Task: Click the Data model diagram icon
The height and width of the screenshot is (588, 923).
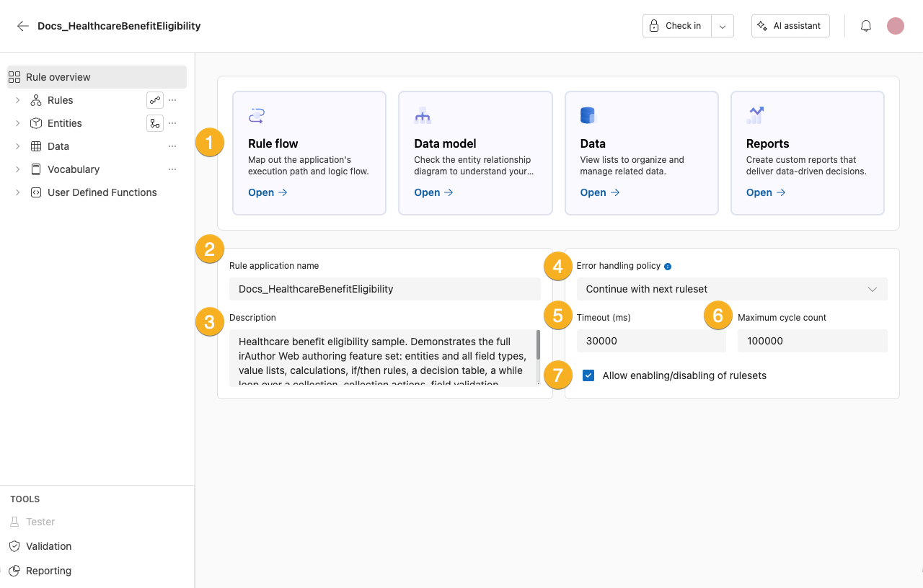Action: point(423,115)
